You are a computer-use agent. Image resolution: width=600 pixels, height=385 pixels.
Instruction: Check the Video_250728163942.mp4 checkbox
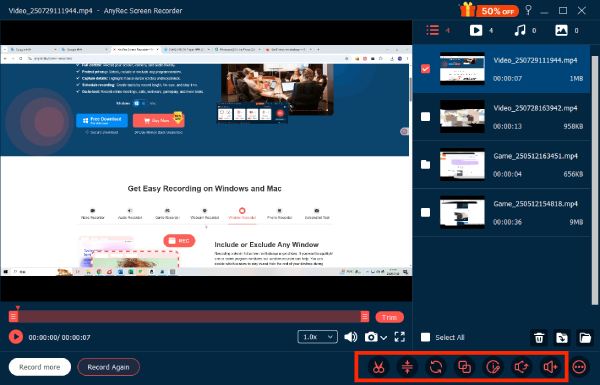[425, 116]
